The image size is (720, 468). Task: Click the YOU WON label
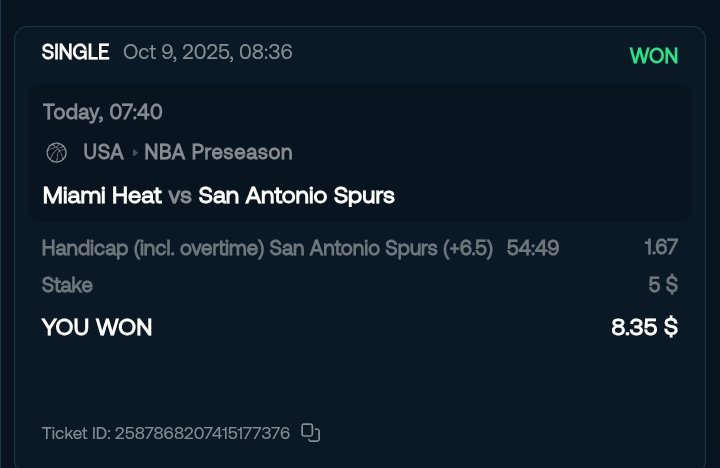pyautogui.click(x=97, y=327)
